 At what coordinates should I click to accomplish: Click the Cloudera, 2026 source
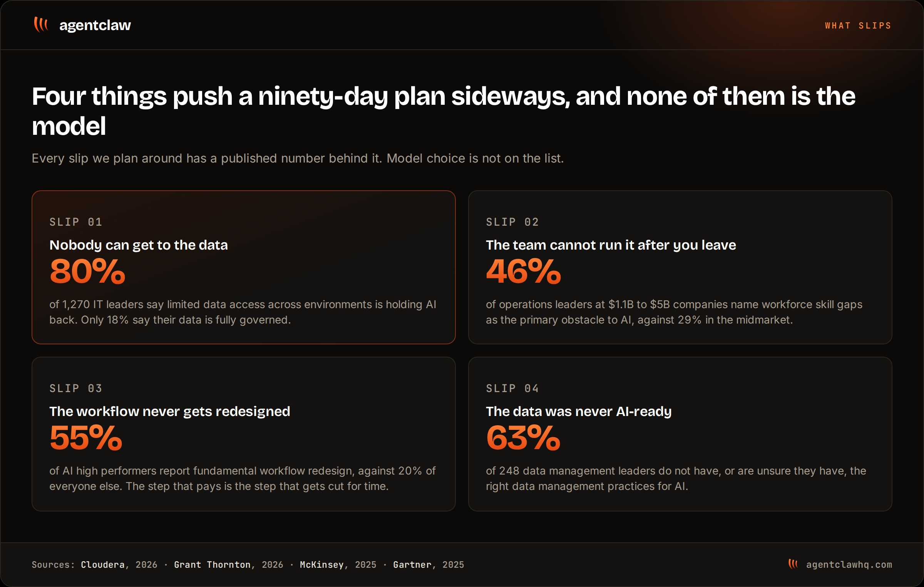119,565
